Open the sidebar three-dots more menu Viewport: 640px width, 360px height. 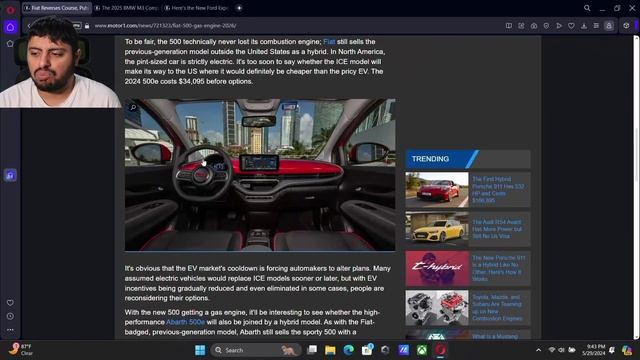(x=10, y=329)
